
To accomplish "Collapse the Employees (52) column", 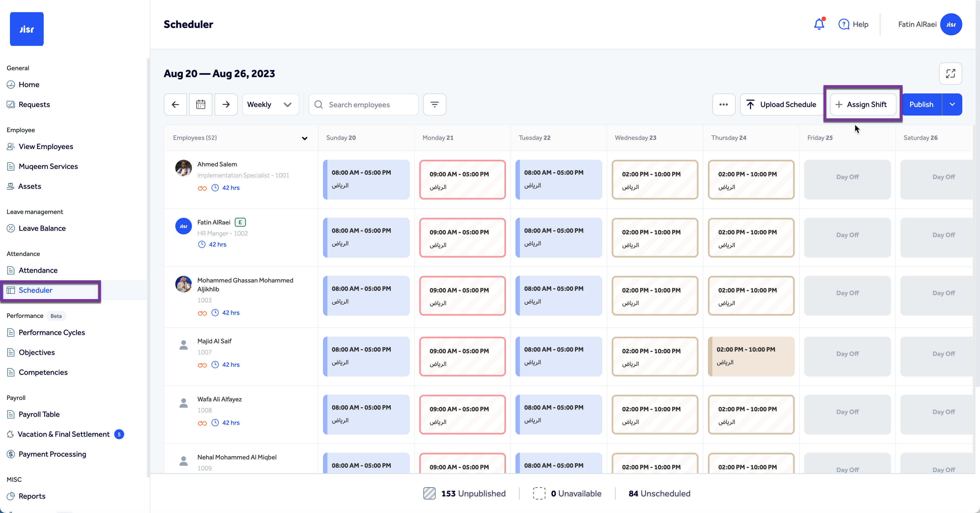I will pyautogui.click(x=304, y=138).
